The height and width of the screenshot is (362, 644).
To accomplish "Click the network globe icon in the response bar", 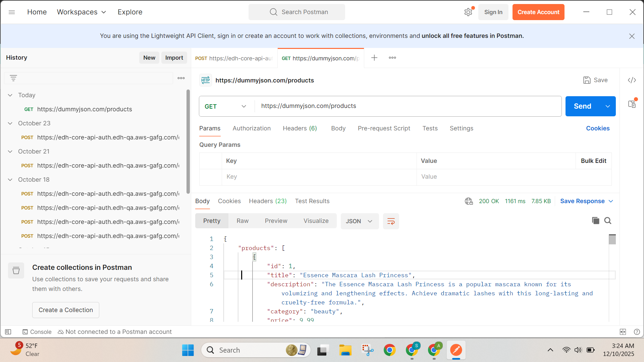I will [x=469, y=201].
